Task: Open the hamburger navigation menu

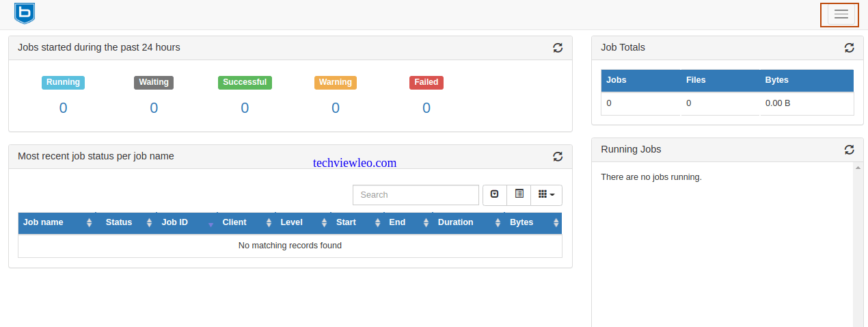Action: pyautogui.click(x=841, y=14)
